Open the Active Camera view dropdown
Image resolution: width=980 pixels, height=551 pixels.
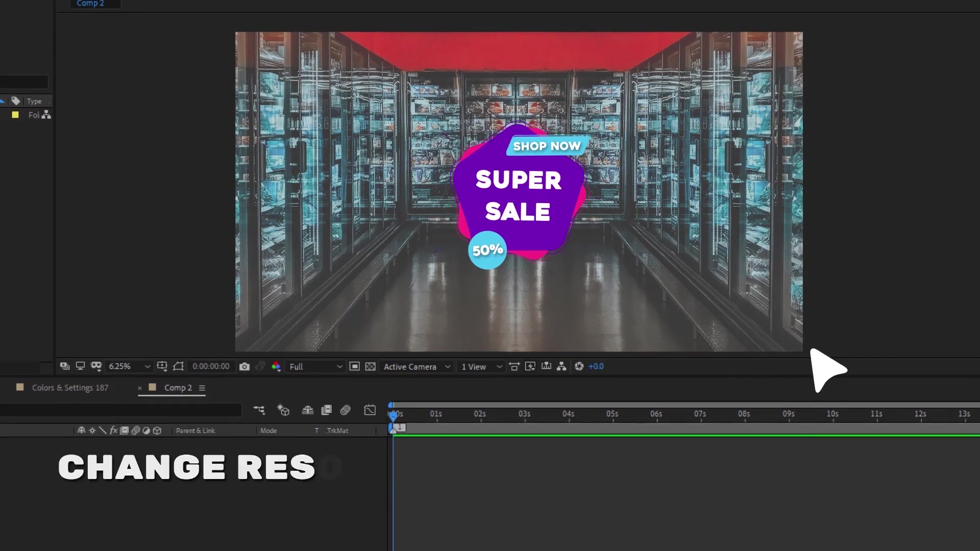[x=417, y=366]
